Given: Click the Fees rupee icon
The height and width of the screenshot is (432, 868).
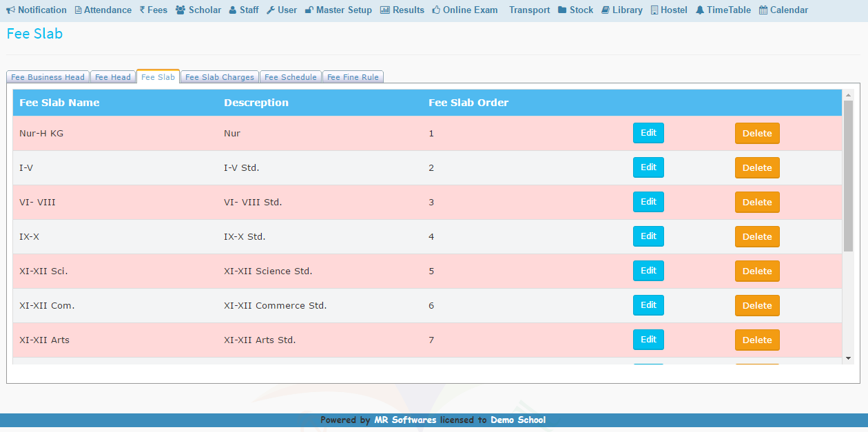Looking at the screenshot, I should [x=142, y=10].
